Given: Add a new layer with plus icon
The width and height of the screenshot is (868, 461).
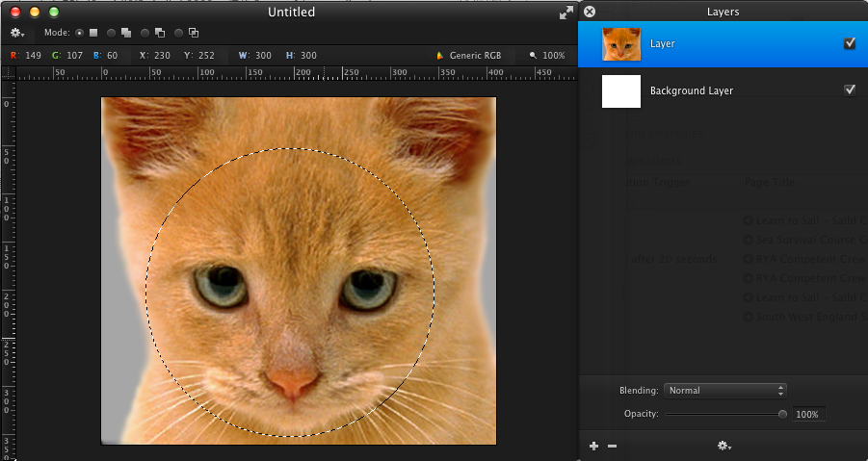Looking at the screenshot, I should (x=593, y=446).
